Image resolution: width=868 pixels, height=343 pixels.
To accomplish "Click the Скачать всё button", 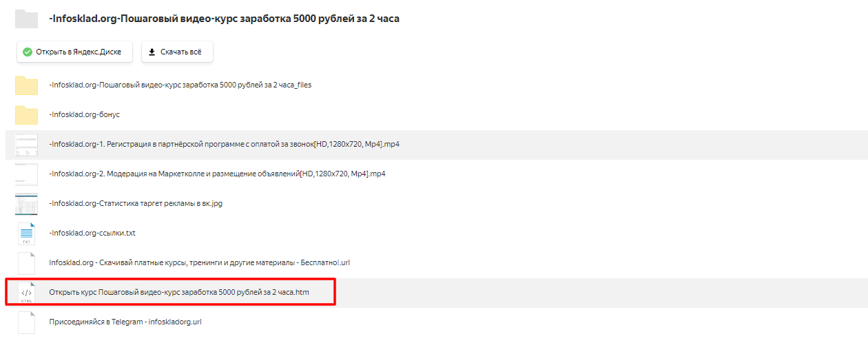I will [x=177, y=52].
